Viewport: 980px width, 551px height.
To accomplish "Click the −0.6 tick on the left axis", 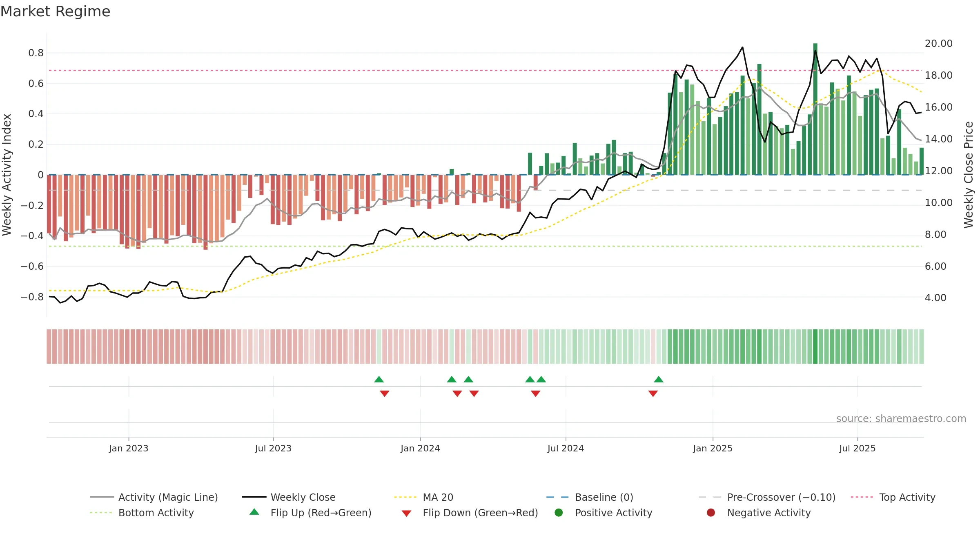I will click(x=32, y=267).
